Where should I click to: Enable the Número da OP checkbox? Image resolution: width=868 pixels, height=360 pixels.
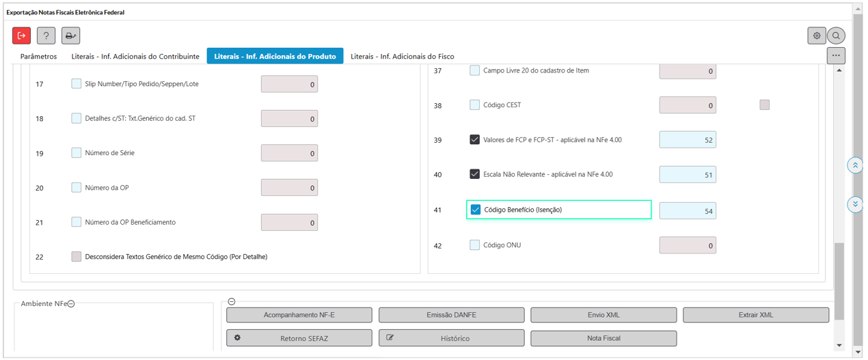pos(77,187)
